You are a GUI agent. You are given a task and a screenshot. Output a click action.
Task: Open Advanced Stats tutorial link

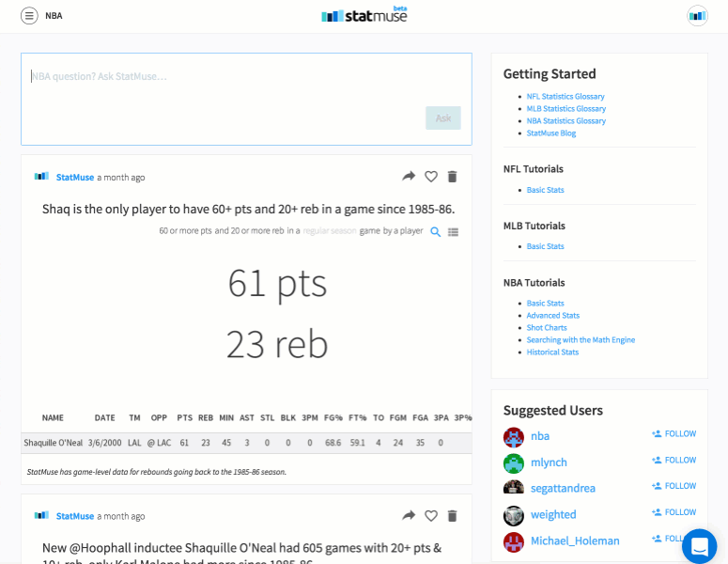(553, 316)
